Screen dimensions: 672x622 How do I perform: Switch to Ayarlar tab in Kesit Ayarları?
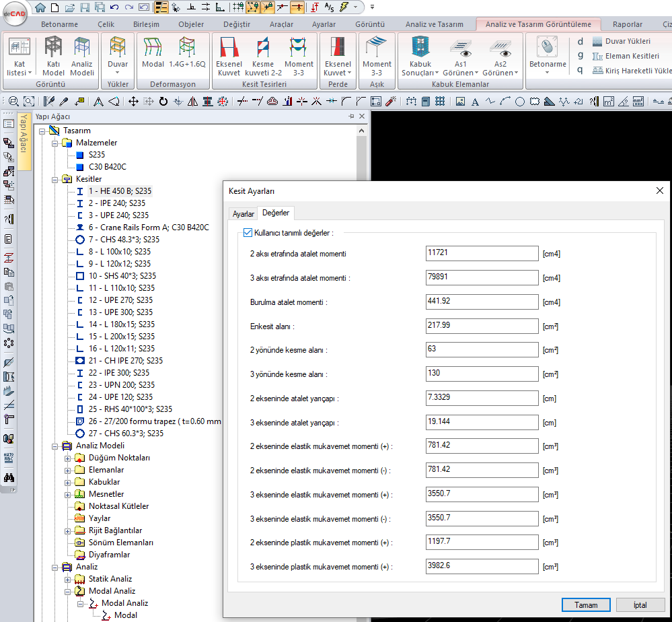pos(244,213)
